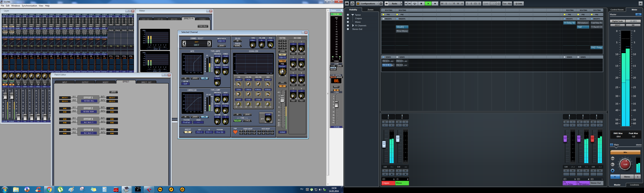Mute the Стерео channel
Screen dimensions: 644x193
pyautogui.click(x=385, y=122)
